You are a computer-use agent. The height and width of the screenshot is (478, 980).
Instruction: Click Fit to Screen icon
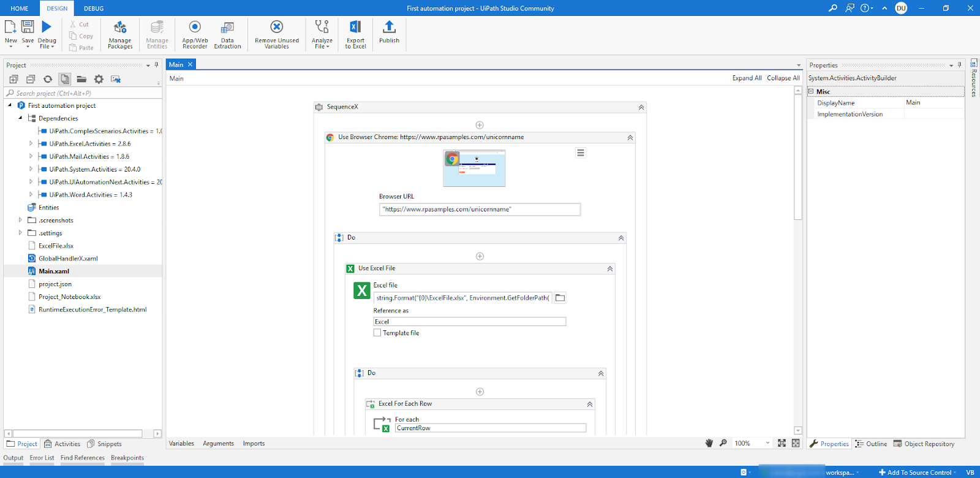tap(782, 443)
